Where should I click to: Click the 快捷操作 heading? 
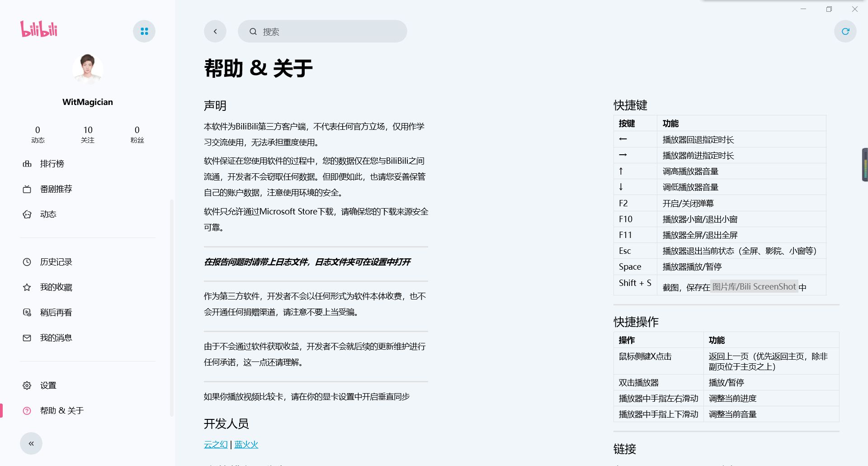636,322
